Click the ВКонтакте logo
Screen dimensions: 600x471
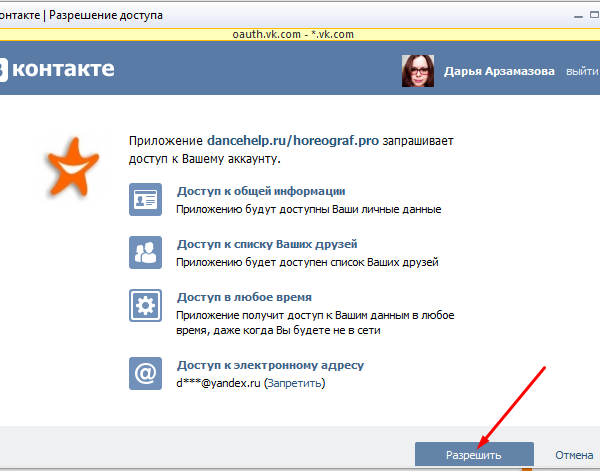[x=56, y=69]
